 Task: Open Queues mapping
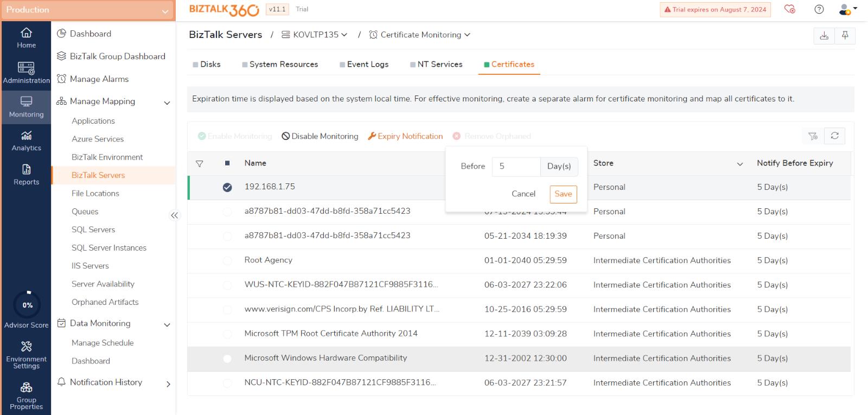85,212
